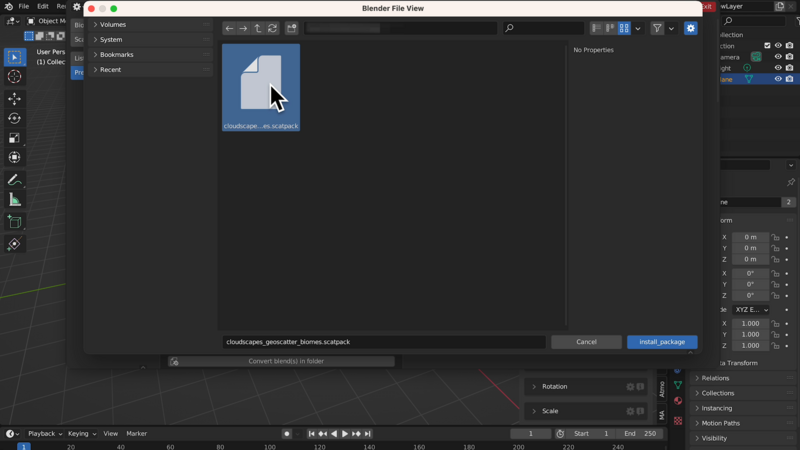Viewport: 800px width, 450px height.
Task: Select the Add Cube tool
Action: (14, 222)
